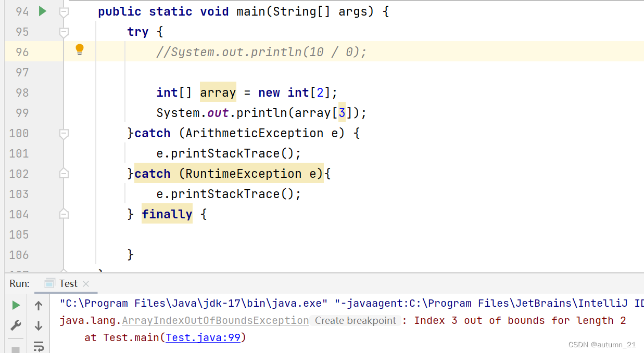The image size is (644, 353).
Task: Click line number 101 in the gutter
Action: pyautogui.click(x=19, y=154)
